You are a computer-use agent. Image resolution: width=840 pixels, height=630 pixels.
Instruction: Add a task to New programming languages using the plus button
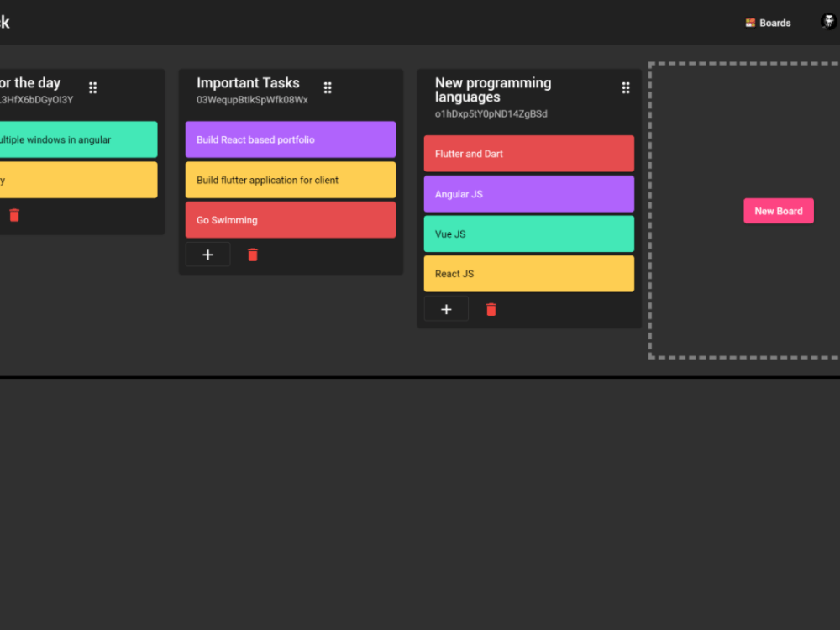[x=446, y=309]
